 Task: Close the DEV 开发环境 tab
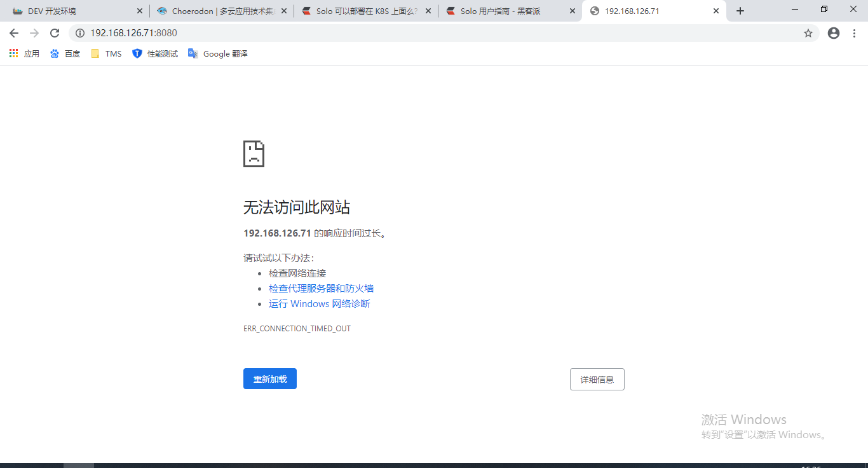[x=140, y=11]
